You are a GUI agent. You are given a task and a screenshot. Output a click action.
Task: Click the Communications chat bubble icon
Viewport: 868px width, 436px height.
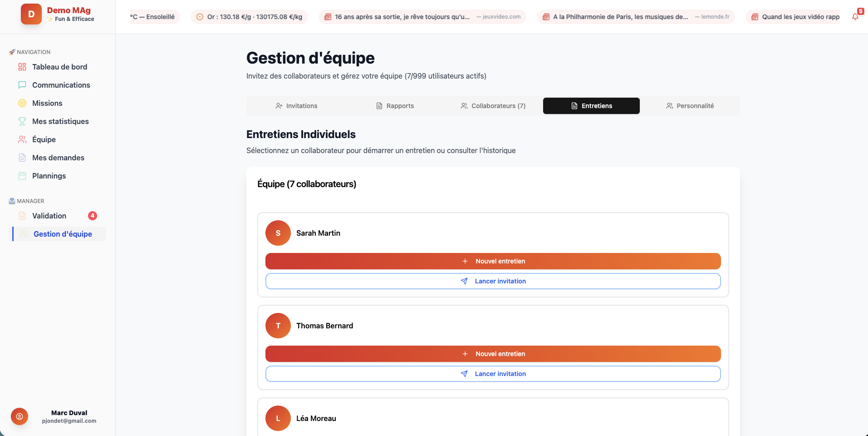click(22, 85)
